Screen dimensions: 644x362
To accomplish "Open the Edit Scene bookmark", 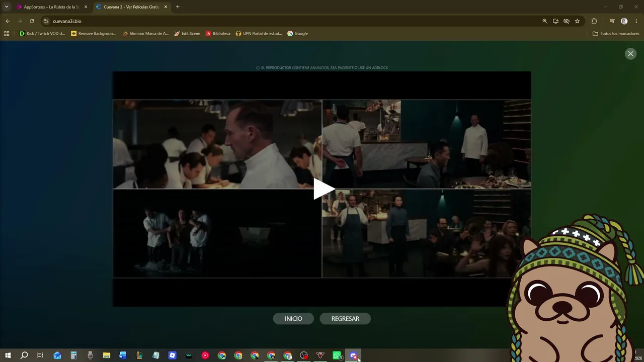I will [187, 34].
